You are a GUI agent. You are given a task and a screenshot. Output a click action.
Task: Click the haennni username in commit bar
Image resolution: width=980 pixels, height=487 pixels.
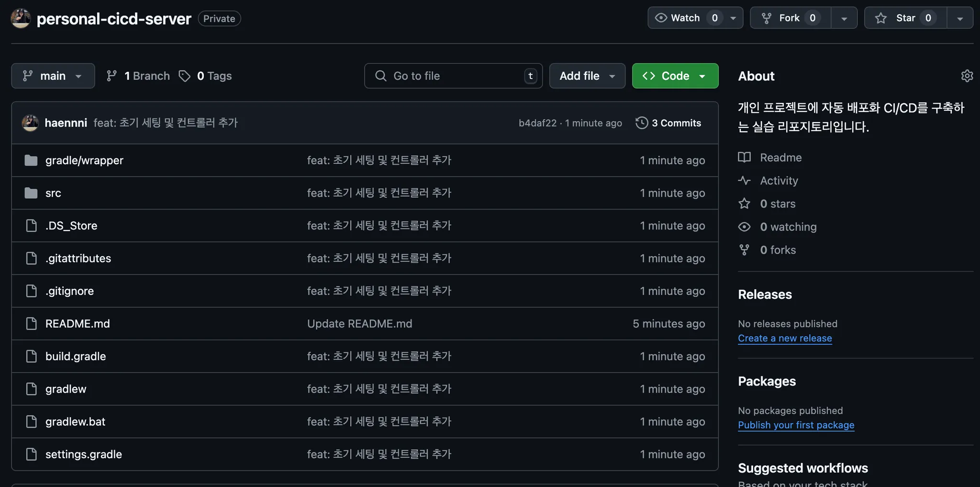(x=66, y=123)
